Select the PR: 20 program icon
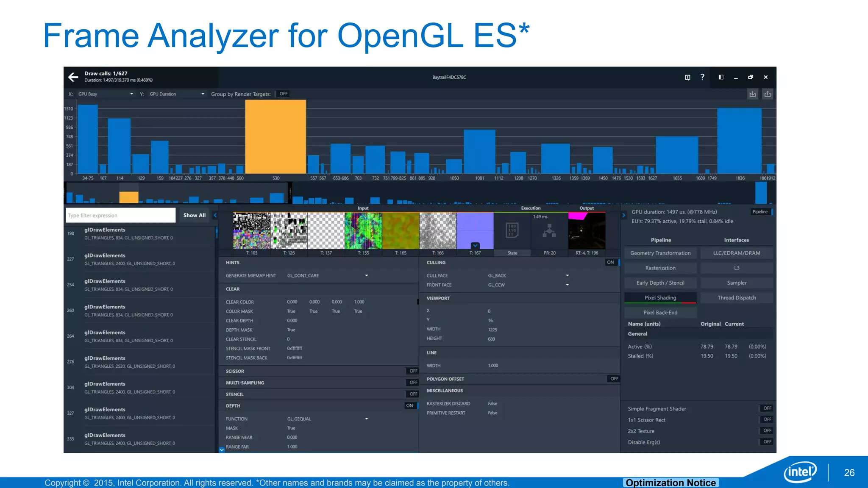 [549, 235]
